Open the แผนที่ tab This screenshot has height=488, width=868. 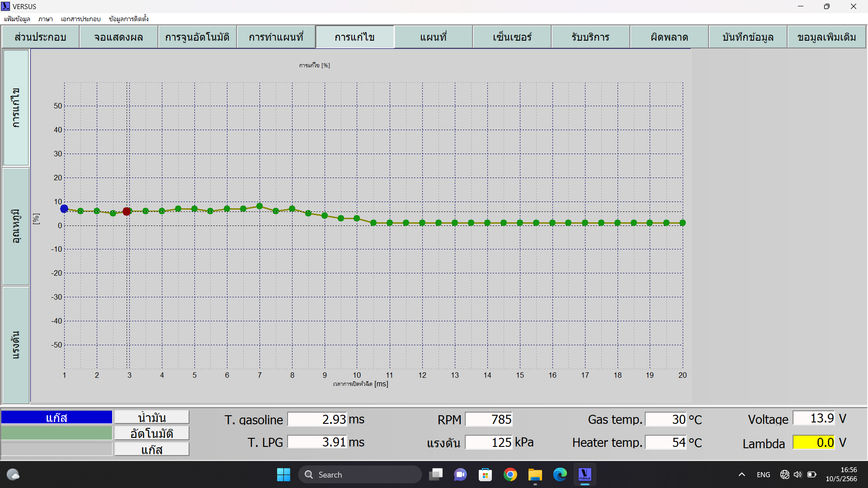(x=433, y=37)
